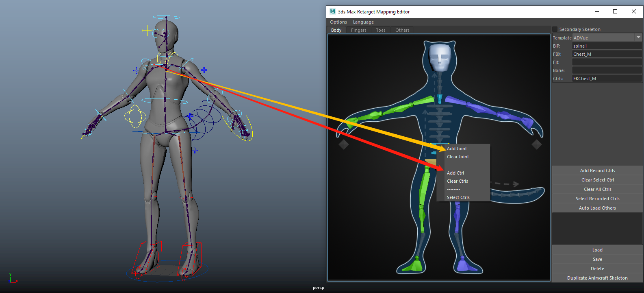
Task: Click the empty recorded controls list box
Action: click(x=597, y=229)
